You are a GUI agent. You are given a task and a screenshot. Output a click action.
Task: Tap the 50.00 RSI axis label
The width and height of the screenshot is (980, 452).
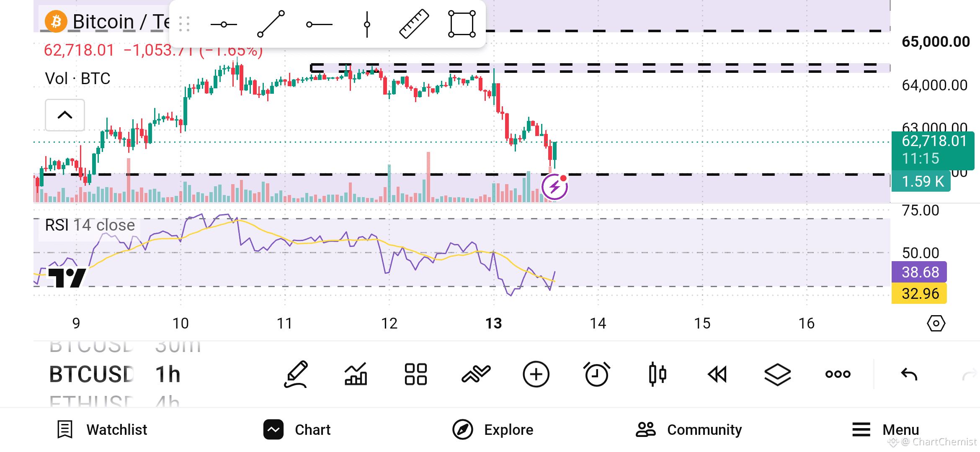921,253
